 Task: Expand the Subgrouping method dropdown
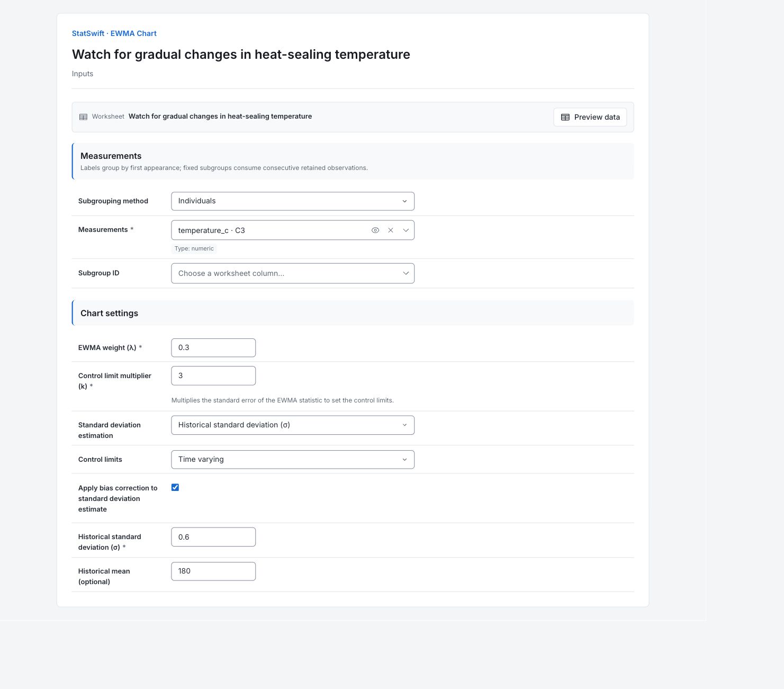tap(293, 201)
